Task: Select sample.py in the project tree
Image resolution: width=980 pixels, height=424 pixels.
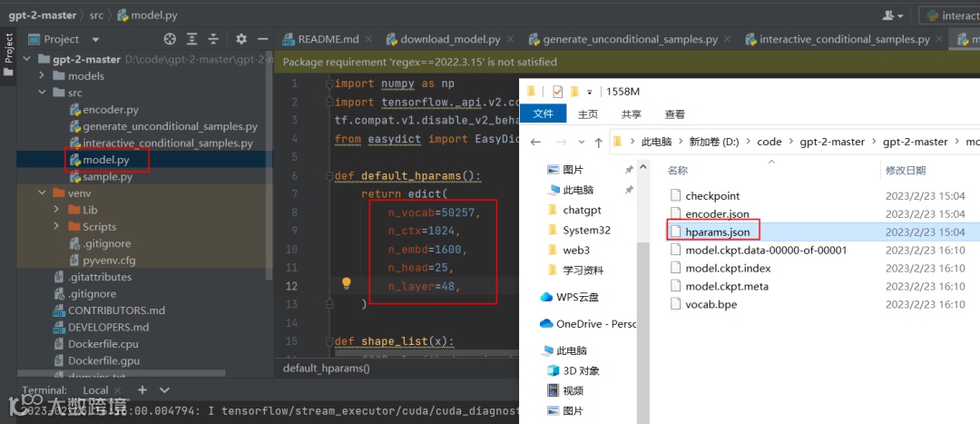Action: tap(107, 177)
